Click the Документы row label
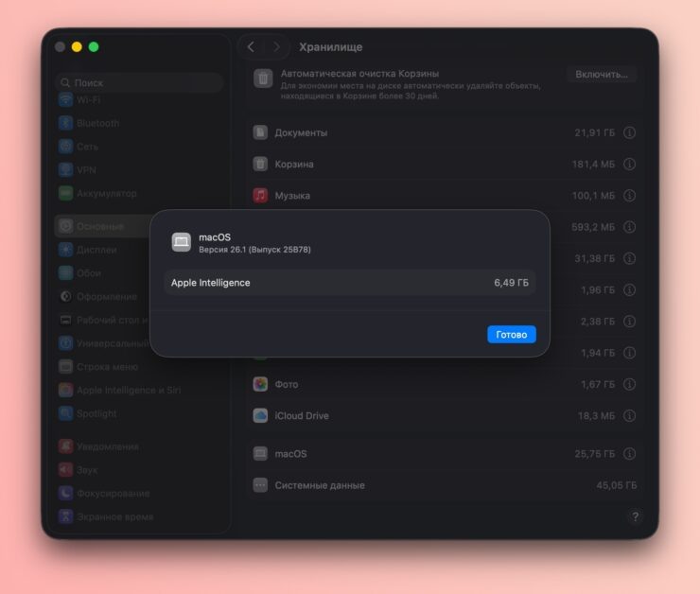Viewport: 700px width, 594px height. [x=301, y=133]
